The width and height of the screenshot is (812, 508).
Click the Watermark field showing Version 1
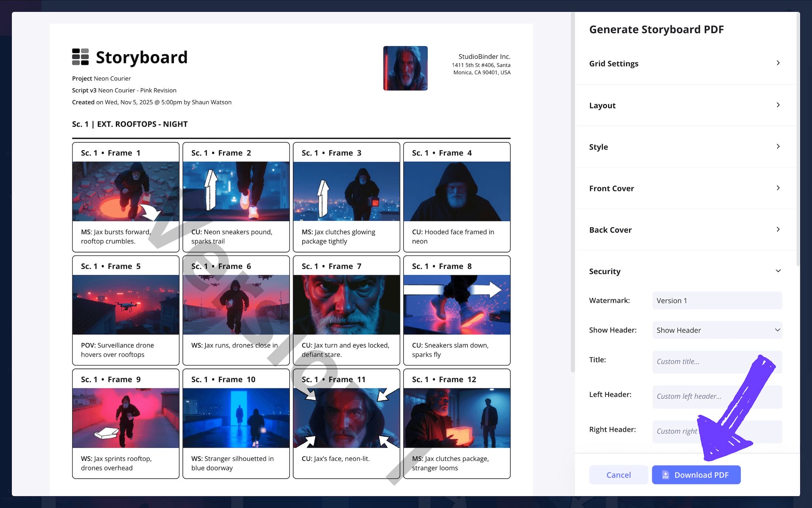[x=716, y=300]
